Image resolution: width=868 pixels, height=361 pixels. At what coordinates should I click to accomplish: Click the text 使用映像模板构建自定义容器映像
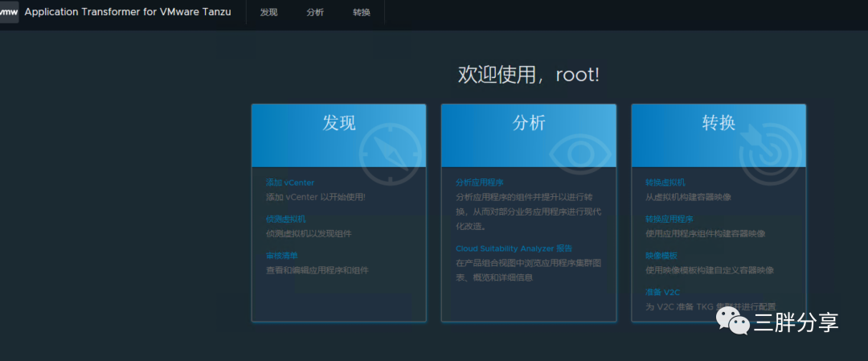(710, 270)
